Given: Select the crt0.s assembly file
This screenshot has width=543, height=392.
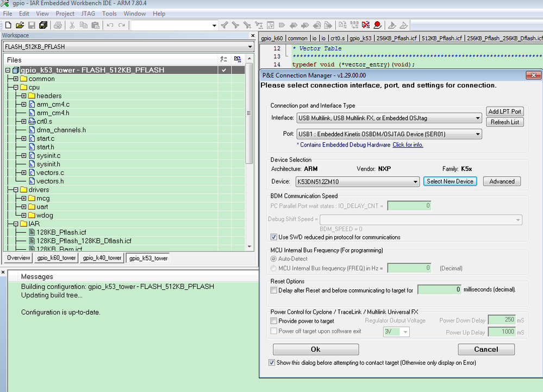Looking at the screenshot, I should click(x=45, y=122).
